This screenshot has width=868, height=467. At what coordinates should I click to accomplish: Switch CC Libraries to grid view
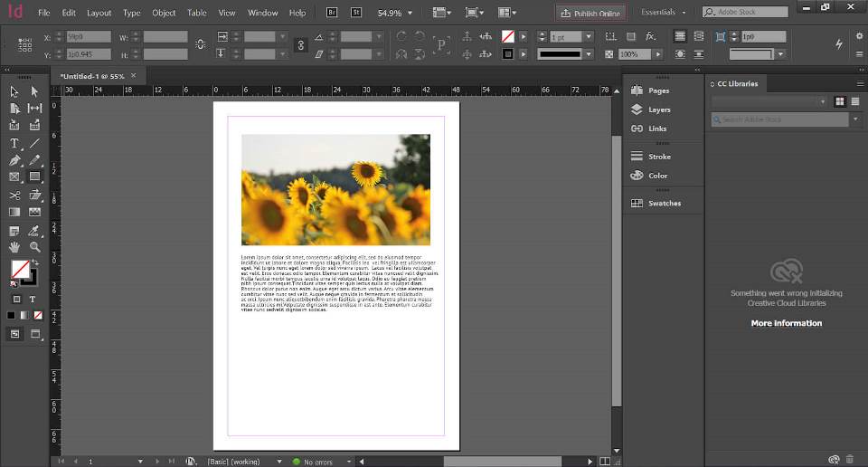840,101
